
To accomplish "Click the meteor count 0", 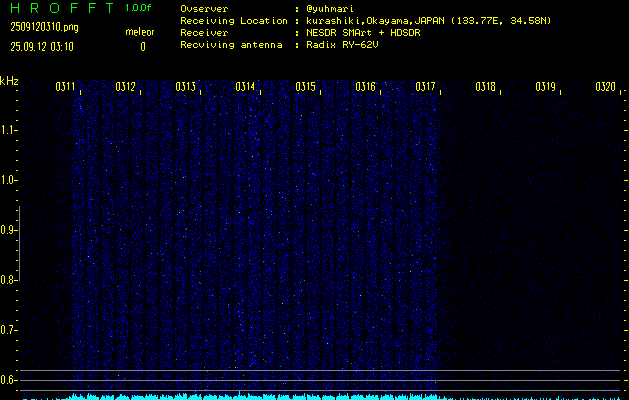I will pos(143,47).
